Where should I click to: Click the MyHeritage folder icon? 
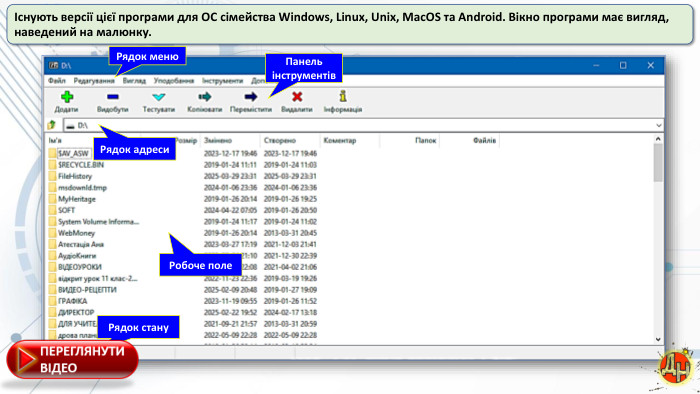(52, 199)
